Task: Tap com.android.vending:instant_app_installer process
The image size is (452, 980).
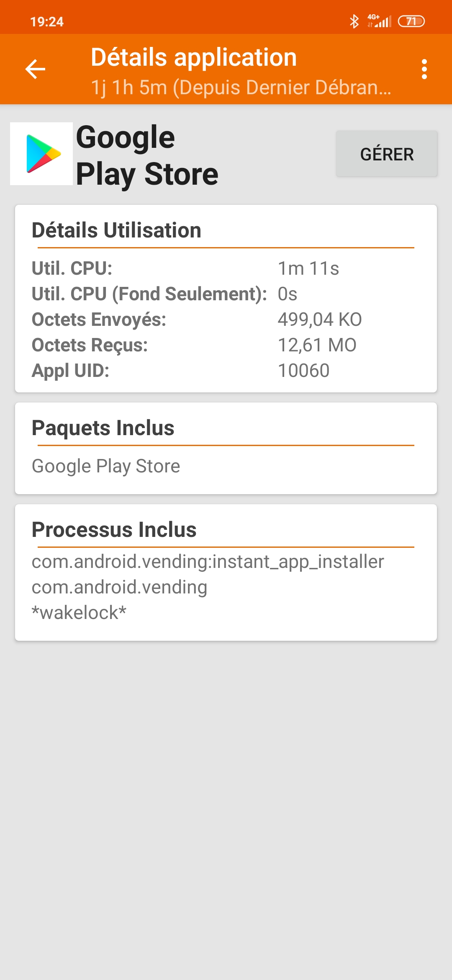Action: coord(208,562)
